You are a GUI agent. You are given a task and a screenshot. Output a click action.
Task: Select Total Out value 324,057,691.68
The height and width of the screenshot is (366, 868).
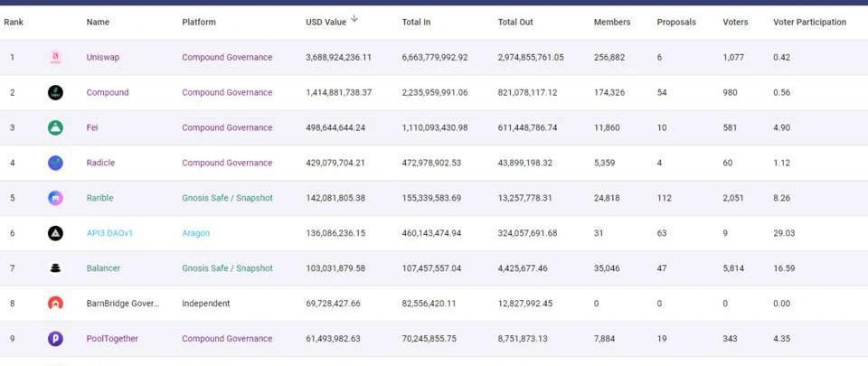527,233
